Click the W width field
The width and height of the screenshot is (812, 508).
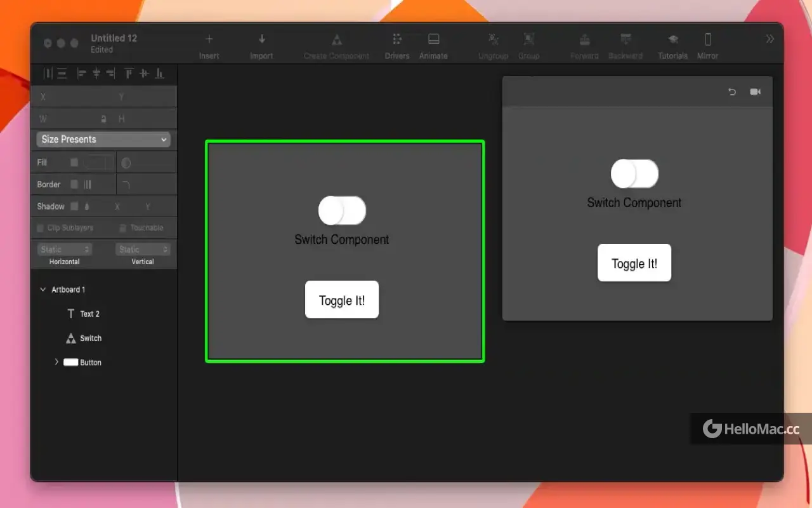click(x=67, y=119)
